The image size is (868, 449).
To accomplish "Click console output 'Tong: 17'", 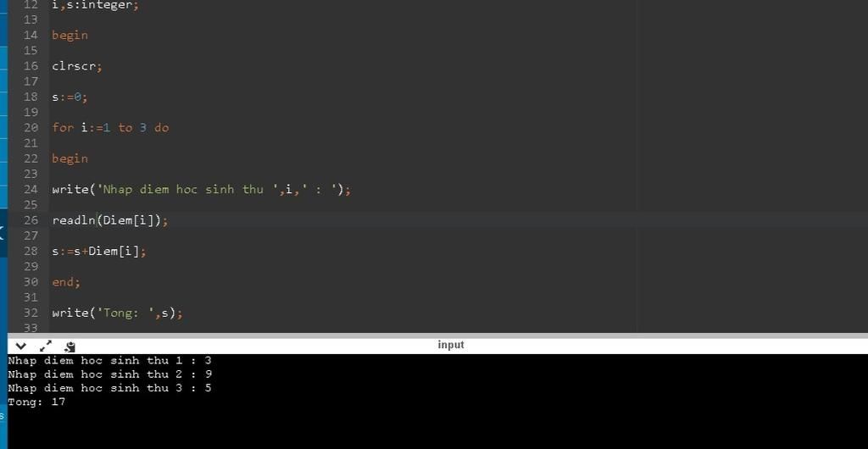I will pyautogui.click(x=36, y=402).
